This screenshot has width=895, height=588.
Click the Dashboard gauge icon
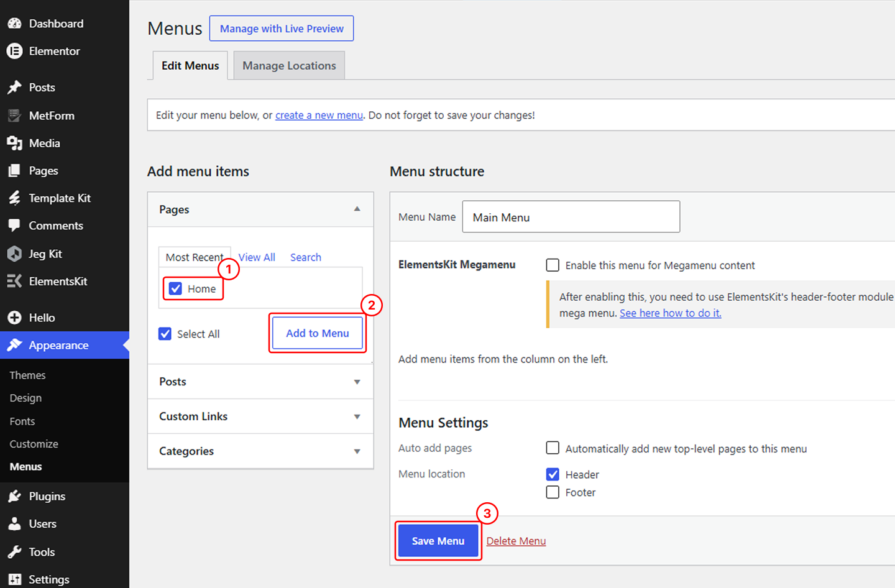(14, 24)
